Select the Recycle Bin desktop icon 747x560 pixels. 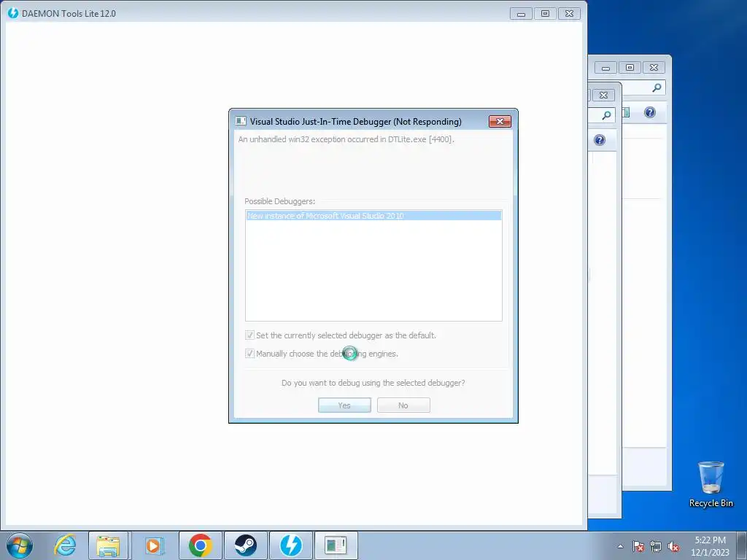tap(711, 484)
